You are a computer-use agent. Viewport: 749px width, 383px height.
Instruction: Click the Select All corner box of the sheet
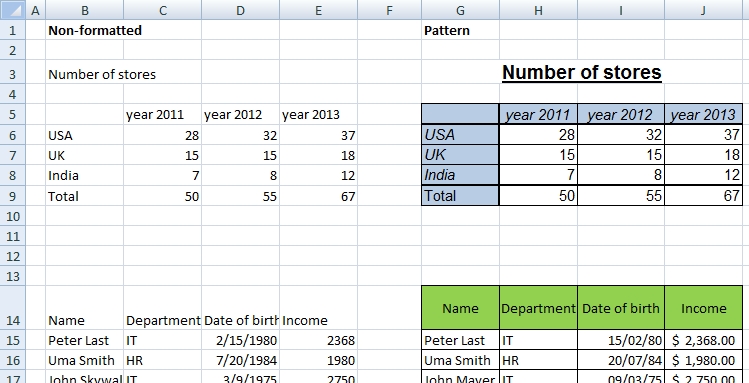pyautogui.click(x=12, y=10)
